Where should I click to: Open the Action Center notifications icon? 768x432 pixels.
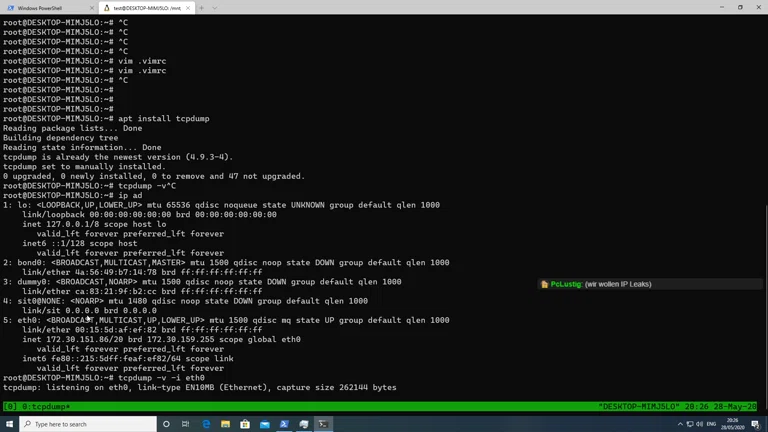756,424
